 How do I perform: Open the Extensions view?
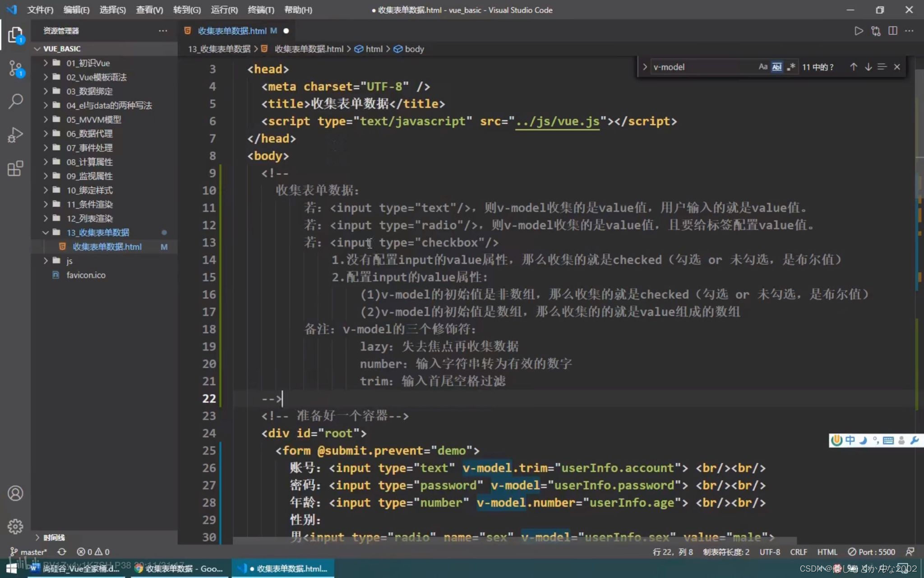(15, 168)
